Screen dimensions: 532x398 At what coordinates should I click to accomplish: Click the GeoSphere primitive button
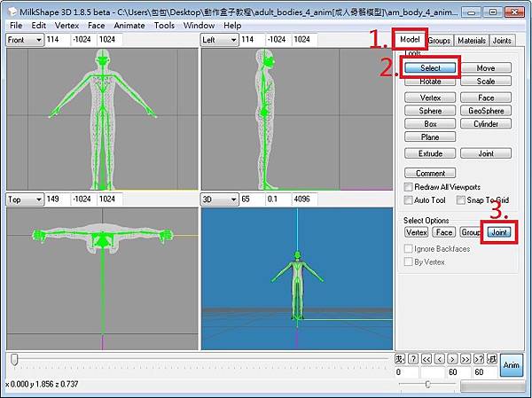pyautogui.click(x=486, y=111)
